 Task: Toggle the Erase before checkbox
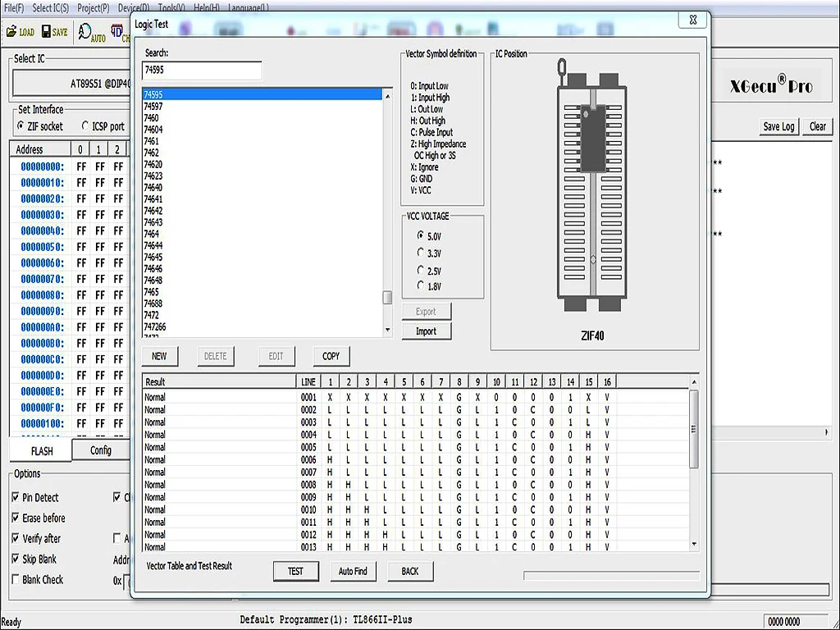(16, 518)
